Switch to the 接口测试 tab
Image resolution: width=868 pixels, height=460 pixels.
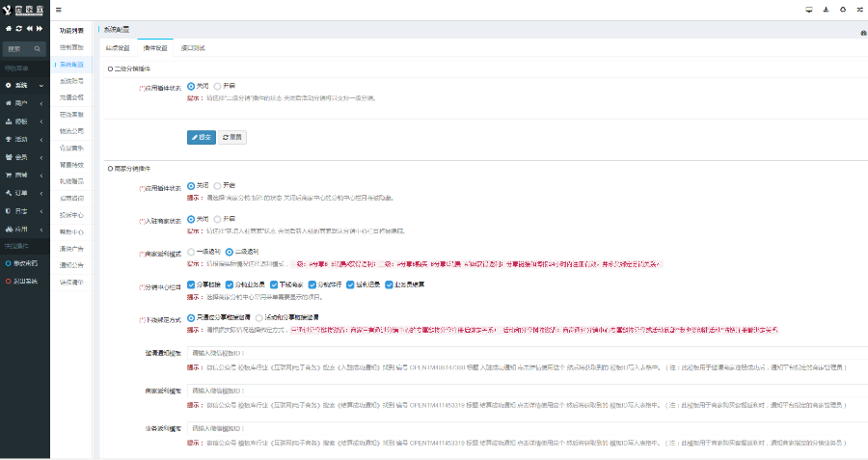pyautogui.click(x=193, y=47)
